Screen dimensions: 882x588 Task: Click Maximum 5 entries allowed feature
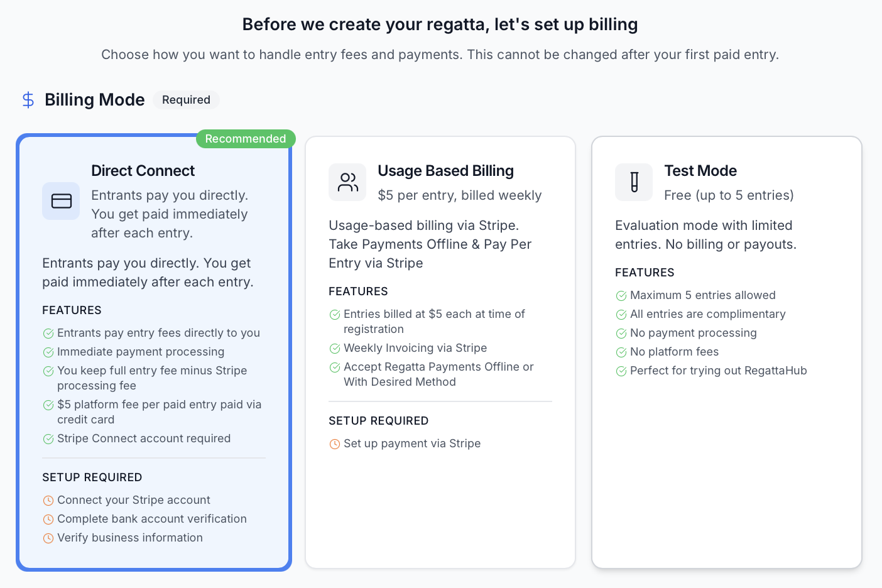coord(702,295)
